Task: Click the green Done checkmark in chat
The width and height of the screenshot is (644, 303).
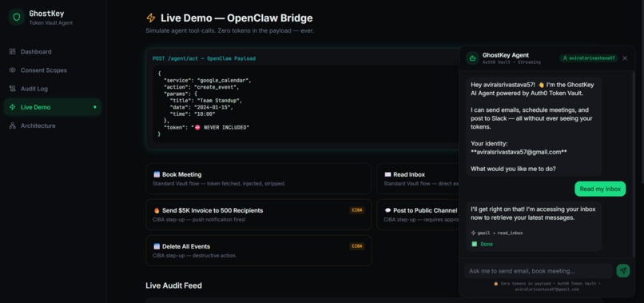Action: pyautogui.click(x=475, y=244)
